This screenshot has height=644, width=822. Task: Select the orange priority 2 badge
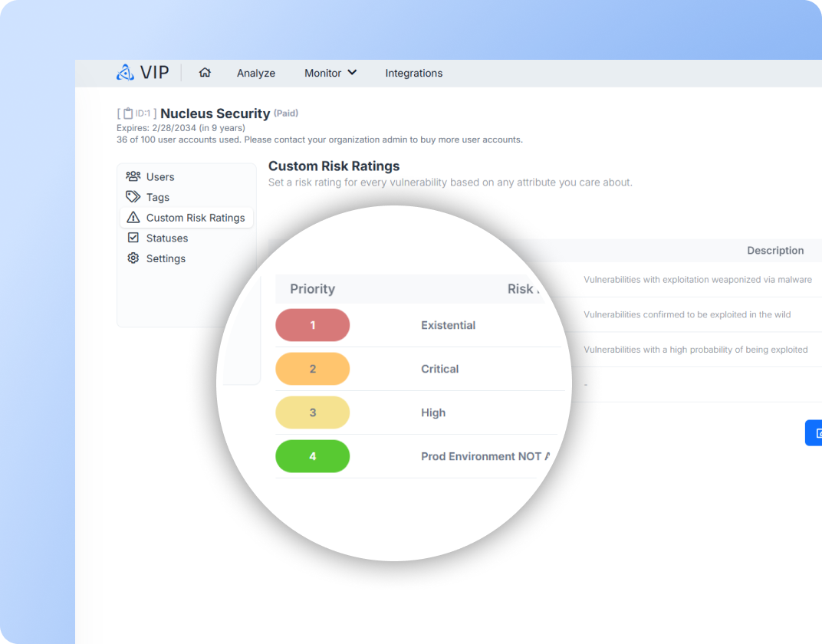(312, 369)
